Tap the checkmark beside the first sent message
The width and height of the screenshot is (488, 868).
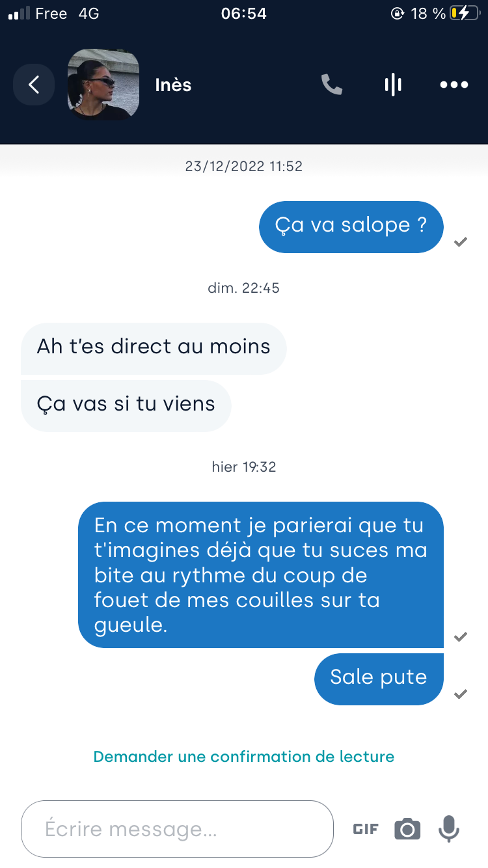(x=461, y=242)
